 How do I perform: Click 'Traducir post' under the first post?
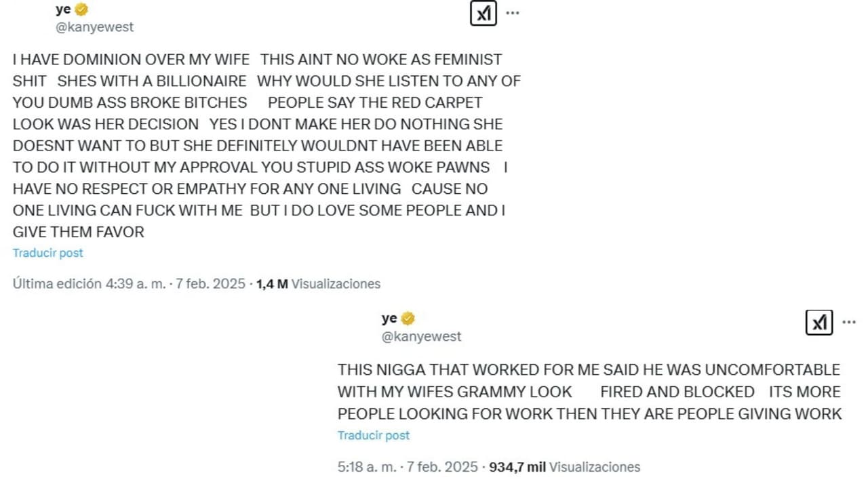pyautogui.click(x=47, y=253)
